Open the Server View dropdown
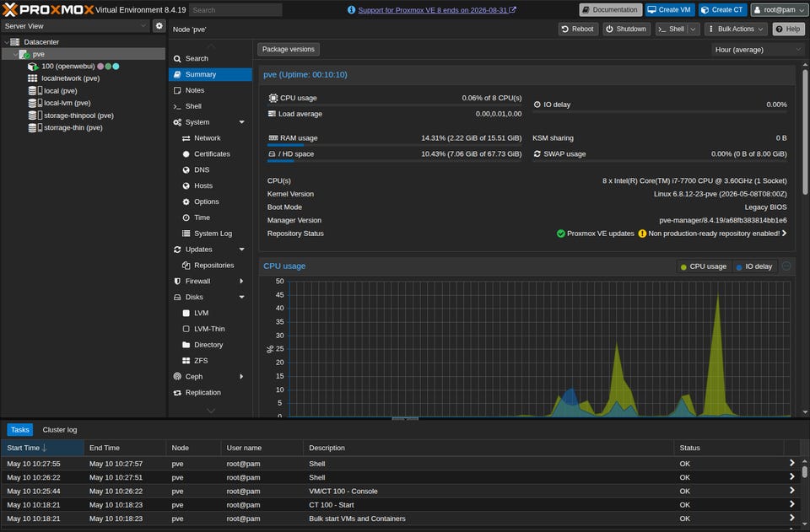Viewport: 810px width, 532px height. pyautogui.click(x=75, y=26)
